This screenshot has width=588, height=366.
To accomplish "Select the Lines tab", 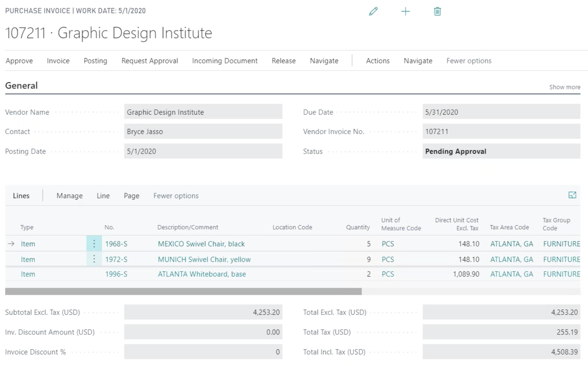I will tap(21, 196).
